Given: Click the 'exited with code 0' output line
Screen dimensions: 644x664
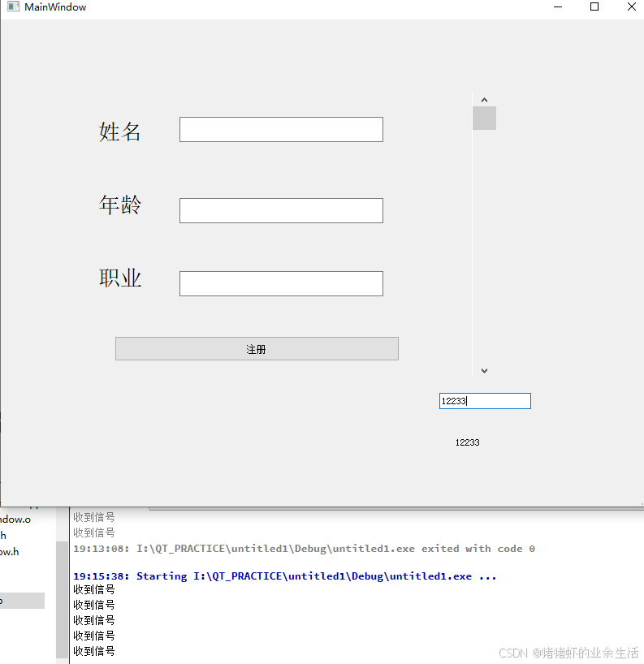Looking at the screenshot, I should [x=304, y=549].
